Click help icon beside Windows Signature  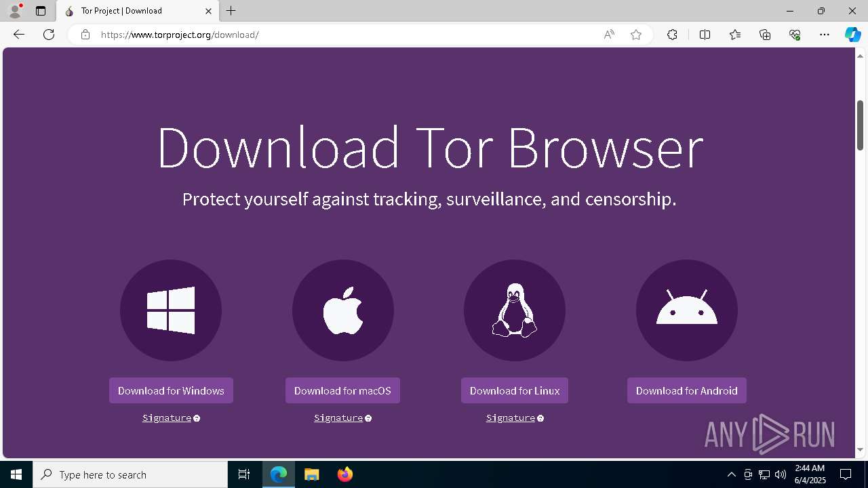197,418
